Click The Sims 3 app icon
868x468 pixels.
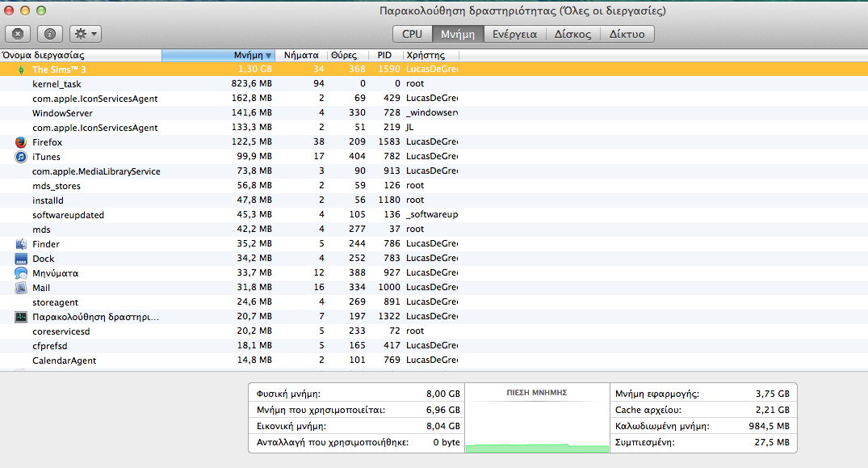coord(21,70)
